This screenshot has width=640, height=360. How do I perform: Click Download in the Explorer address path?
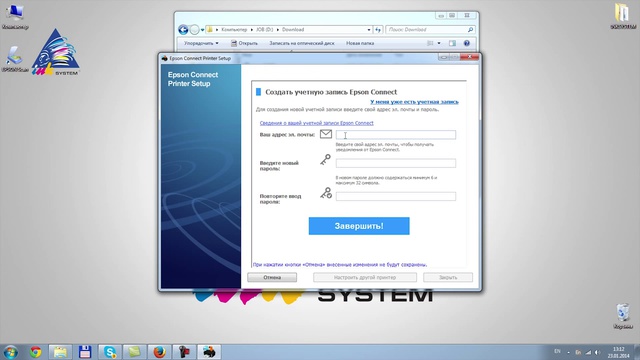pyautogui.click(x=293, y=29)
